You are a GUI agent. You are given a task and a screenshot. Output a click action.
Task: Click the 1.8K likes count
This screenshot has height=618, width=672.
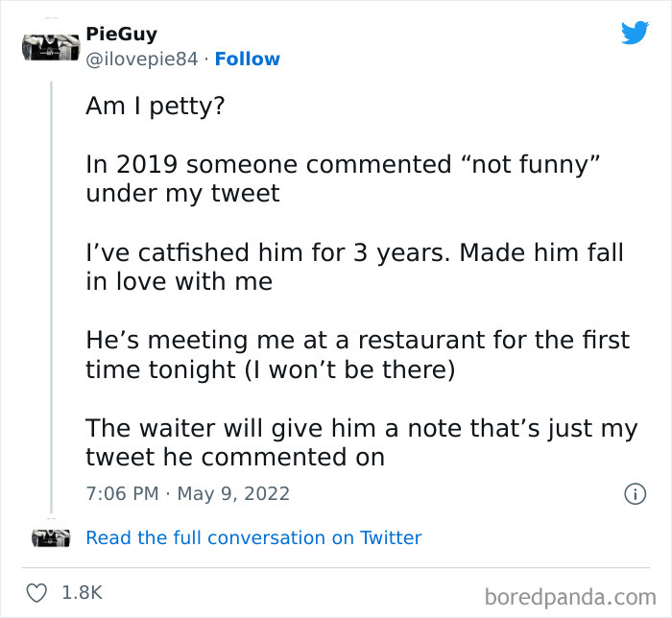pyautogui.click(x=83, y=593)
